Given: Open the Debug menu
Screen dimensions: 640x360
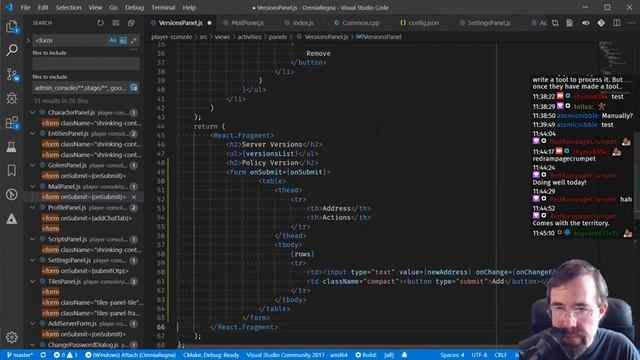Looking at the screenshot, I should pos(134,7).
